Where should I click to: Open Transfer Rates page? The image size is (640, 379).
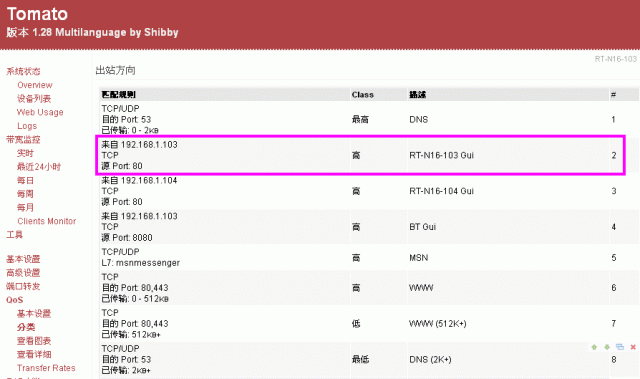(46, 368)
